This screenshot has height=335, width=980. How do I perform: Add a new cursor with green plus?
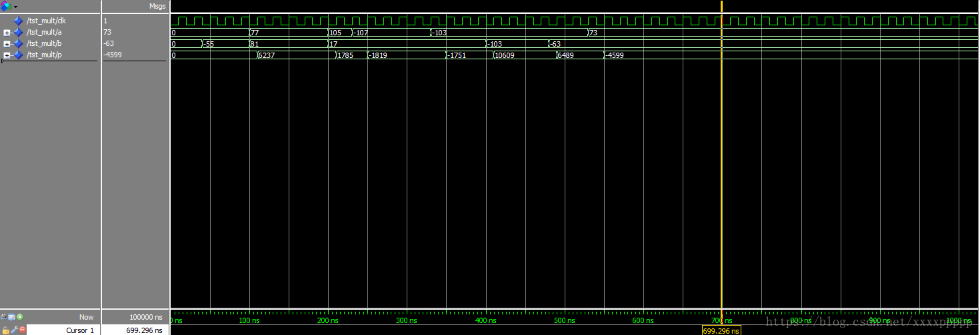pos(20,317)
